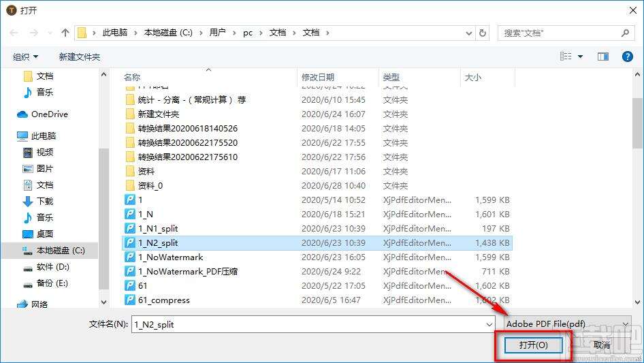Select file 1_NoWatermark
Screen dimensions: 644x363
click(170, 257)
